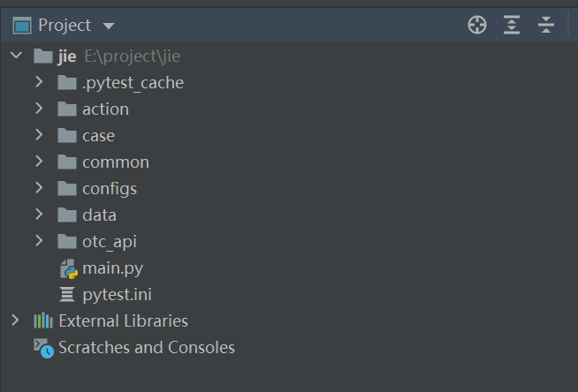Open the Project view dropdown arrow
The width and height of the screenshot is (578, 392).
pos(109,26)
